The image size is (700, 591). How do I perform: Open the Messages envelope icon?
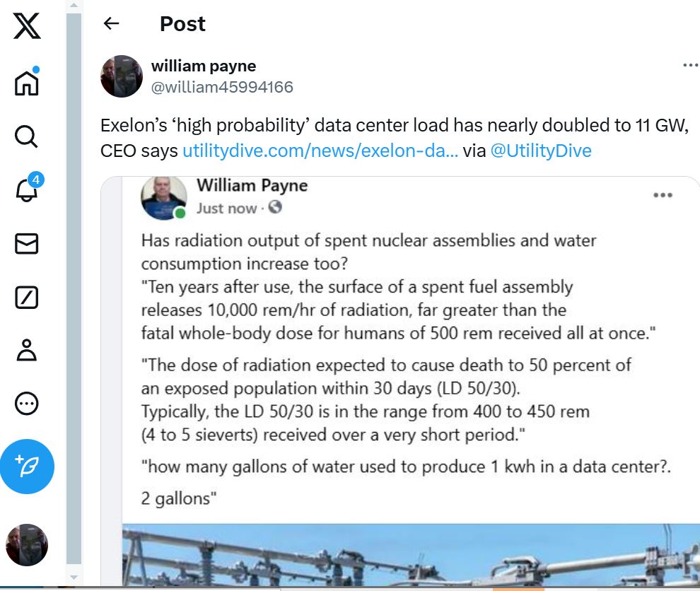click(26, 244)
